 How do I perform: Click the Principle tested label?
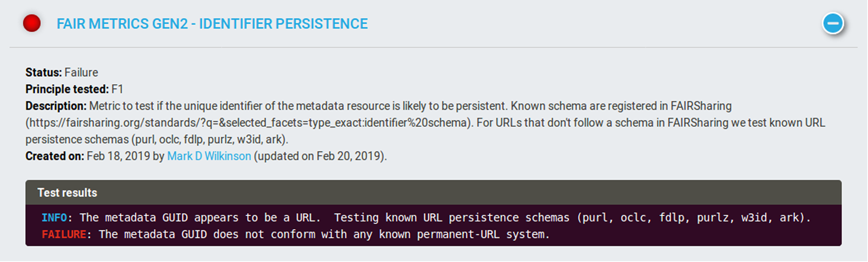pos(67,89)
